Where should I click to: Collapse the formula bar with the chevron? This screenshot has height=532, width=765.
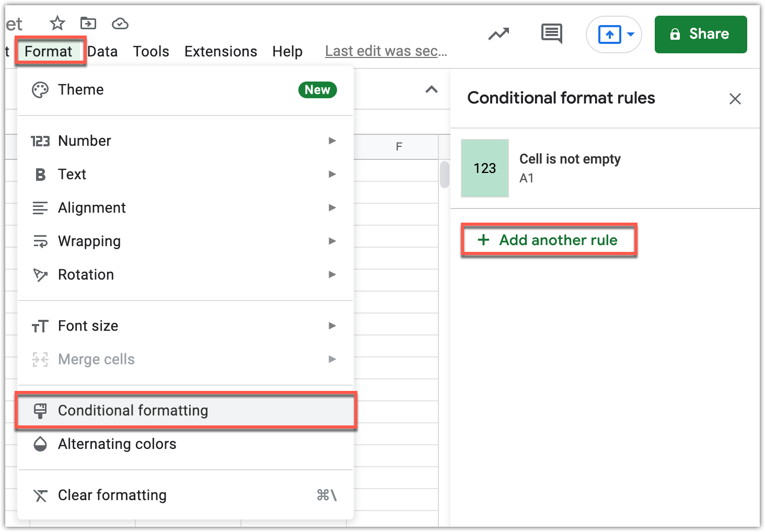[x=431, y=89]
